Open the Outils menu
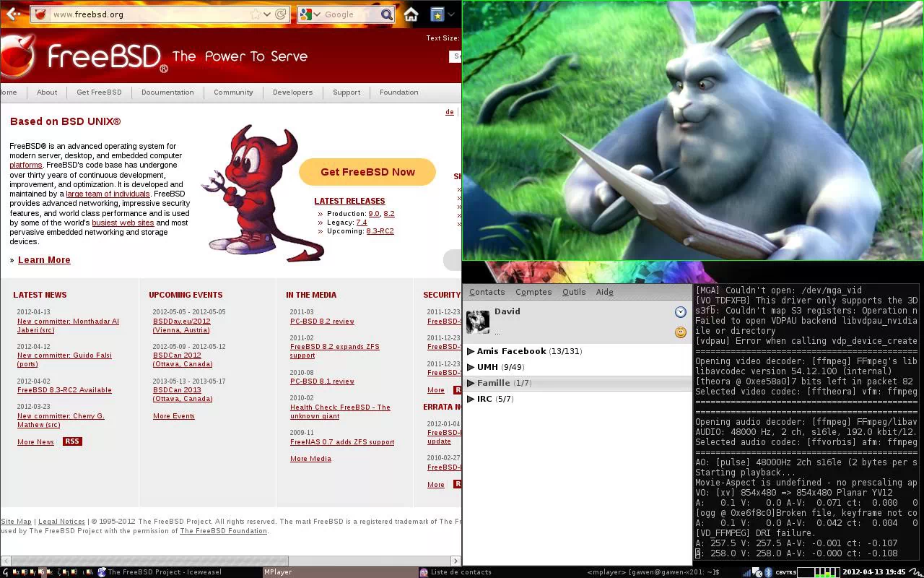924x578 pixels. coord(573,292)
